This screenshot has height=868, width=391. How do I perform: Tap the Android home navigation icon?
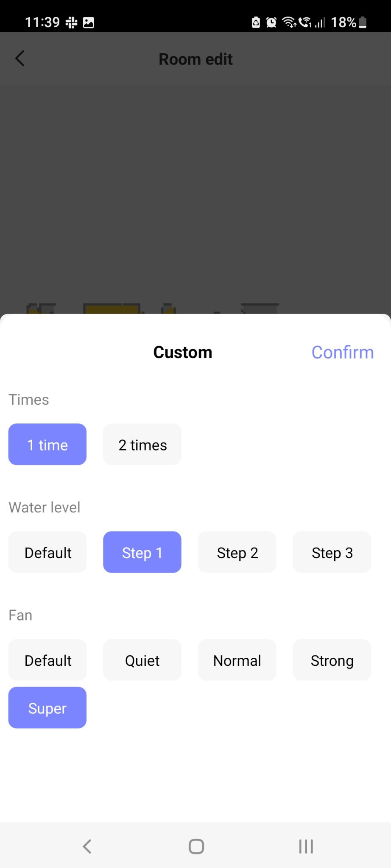click(x=196, y=846)
